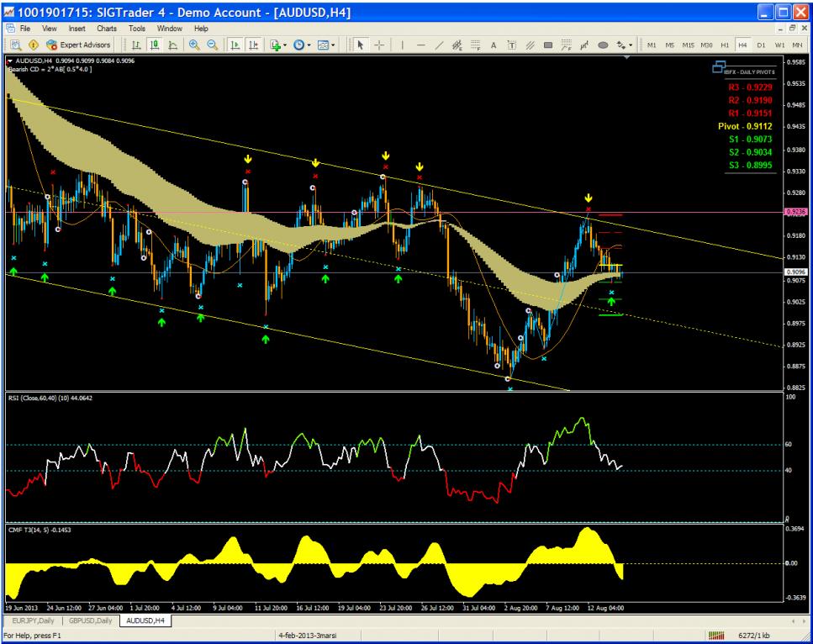Open the indicators list dropdown

276,44
